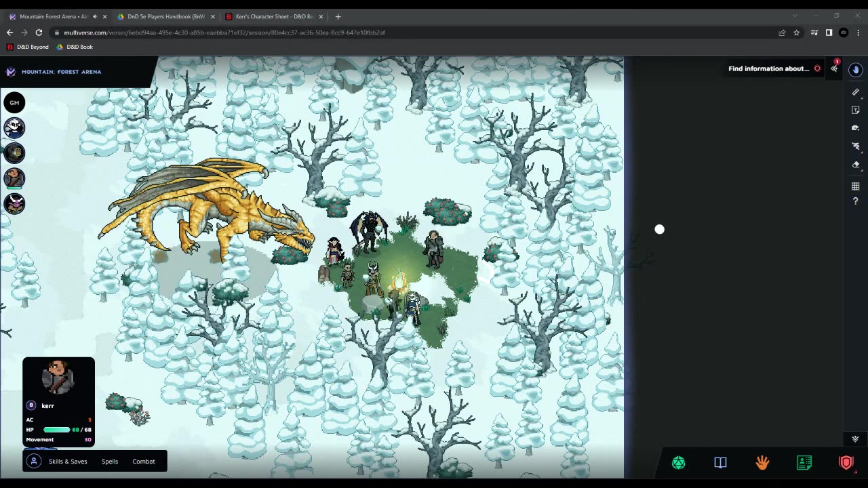The width and height of the screenshot is (868, 488).
Task: Open the Spells tab
Action: coord(110,462)
